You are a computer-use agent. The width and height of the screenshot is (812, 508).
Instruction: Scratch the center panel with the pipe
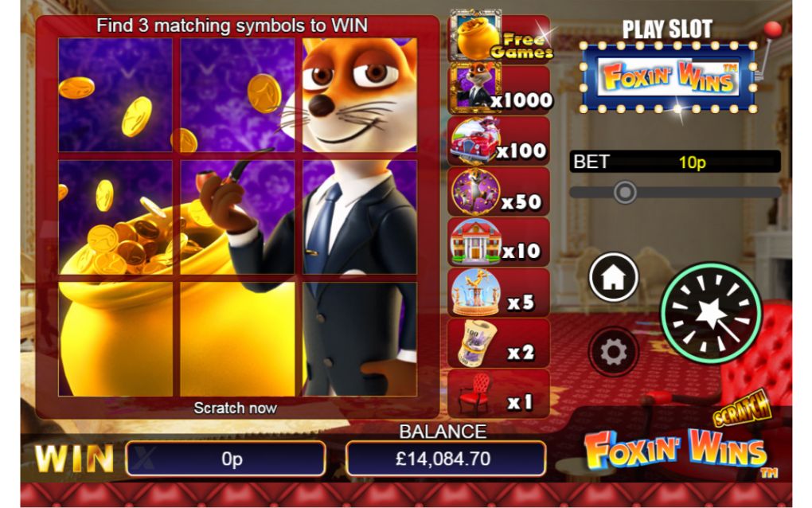(x=238, y=217)
